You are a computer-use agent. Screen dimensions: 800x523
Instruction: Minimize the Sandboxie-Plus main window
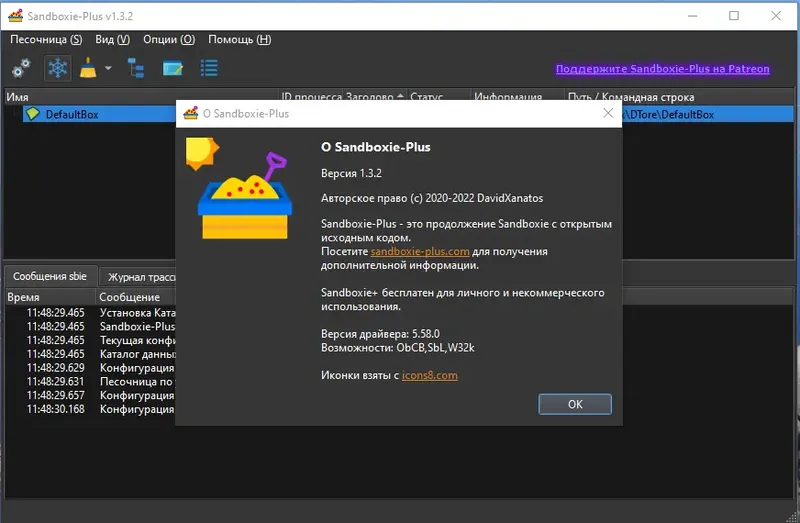tap(692, 16)
